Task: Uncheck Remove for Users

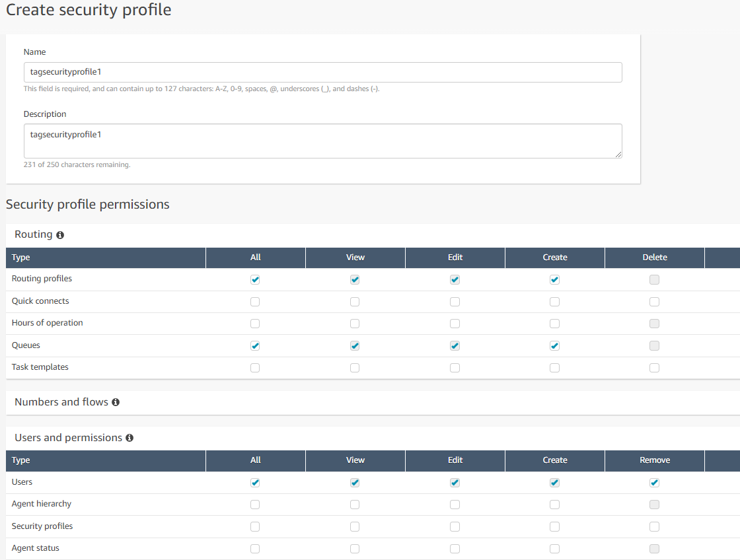Action: pos(654,483)
